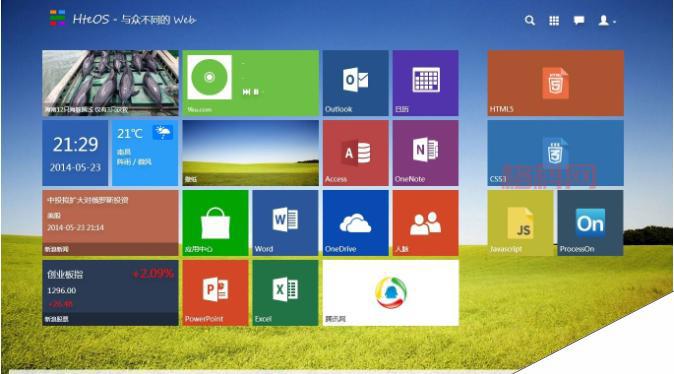Open the OneDrive cloud tile
Screen dimensions: 674x374
coord(355,223)
